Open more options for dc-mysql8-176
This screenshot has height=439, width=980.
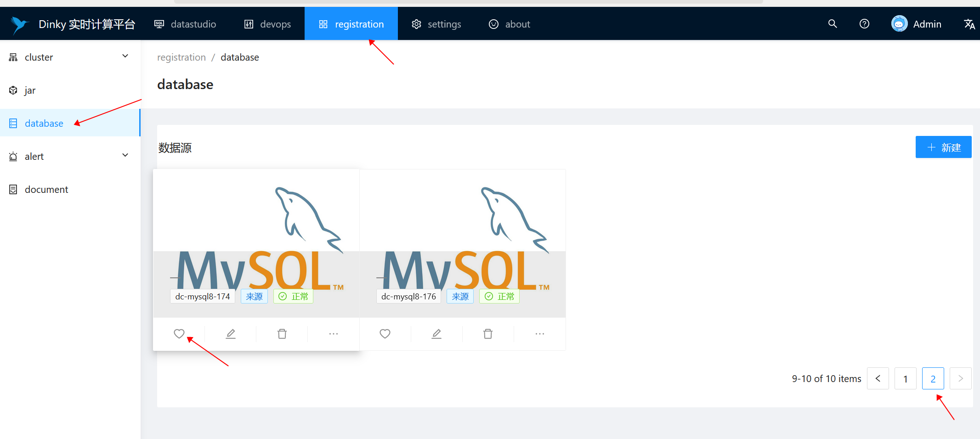point(540,334)
